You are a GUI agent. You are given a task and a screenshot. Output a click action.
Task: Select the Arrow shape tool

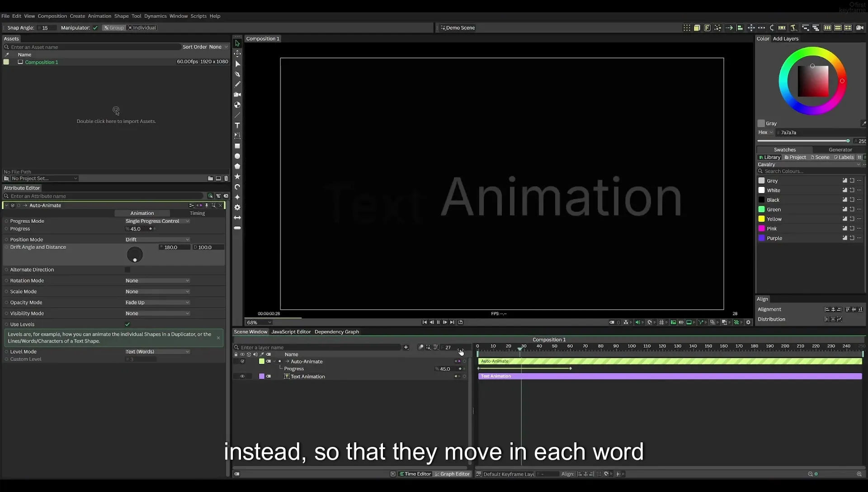[237, 218]
